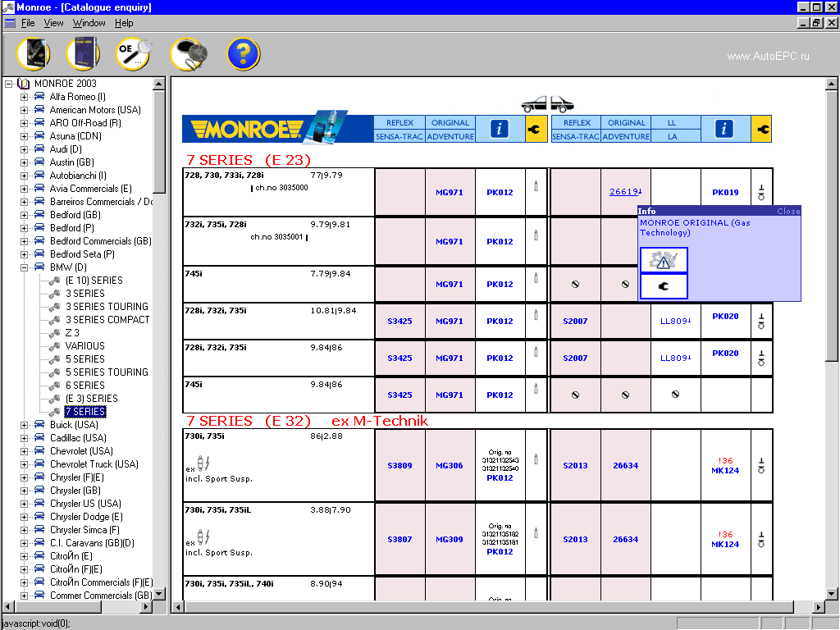Open the View menu
This screenshot has width=840, height=630.
(53, 23)
